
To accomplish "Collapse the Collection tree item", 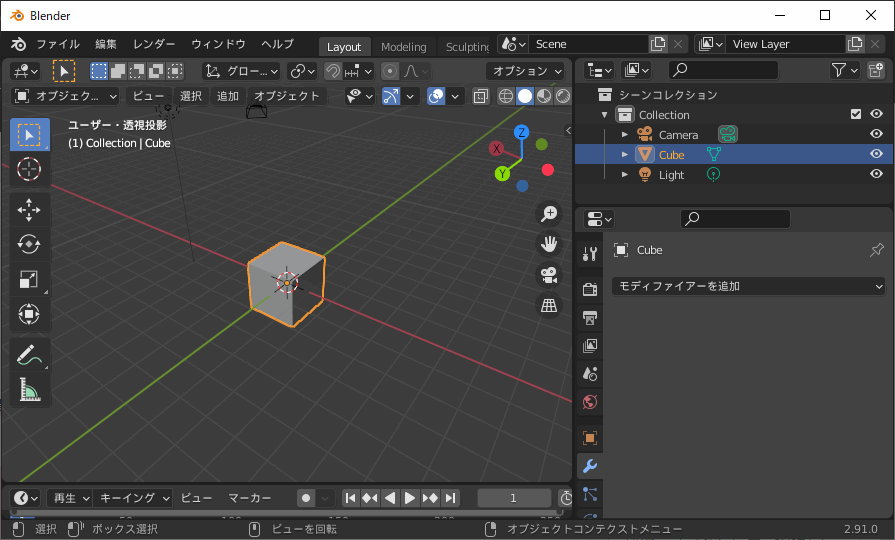I will pyautogui.click(x=604, y=115).
